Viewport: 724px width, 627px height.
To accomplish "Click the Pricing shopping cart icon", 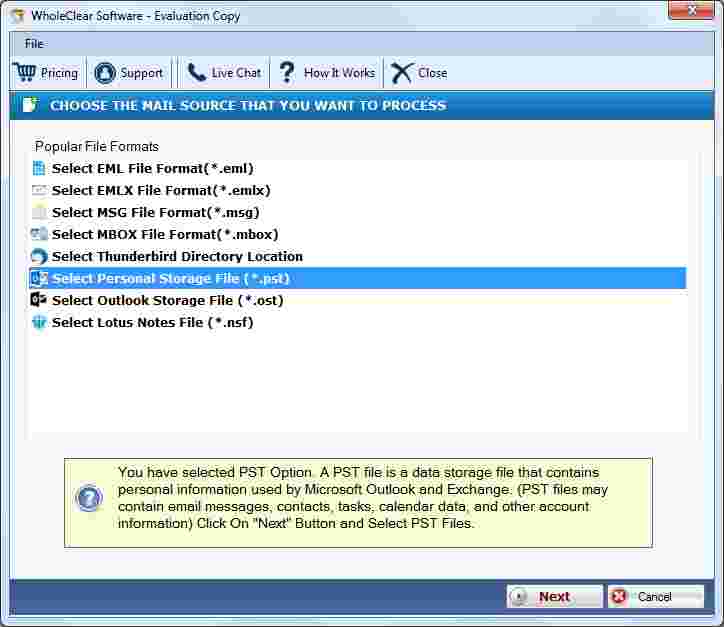I will [x=24, y=72].
